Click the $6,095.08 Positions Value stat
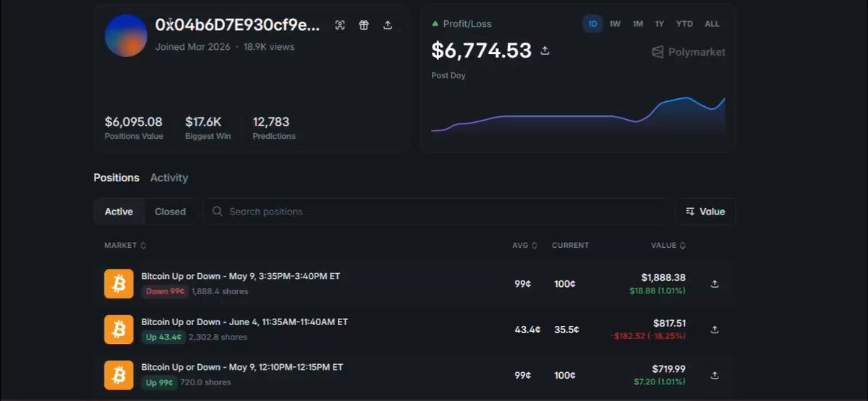Viewport: 868px width, 401px height. pos(134,126)
